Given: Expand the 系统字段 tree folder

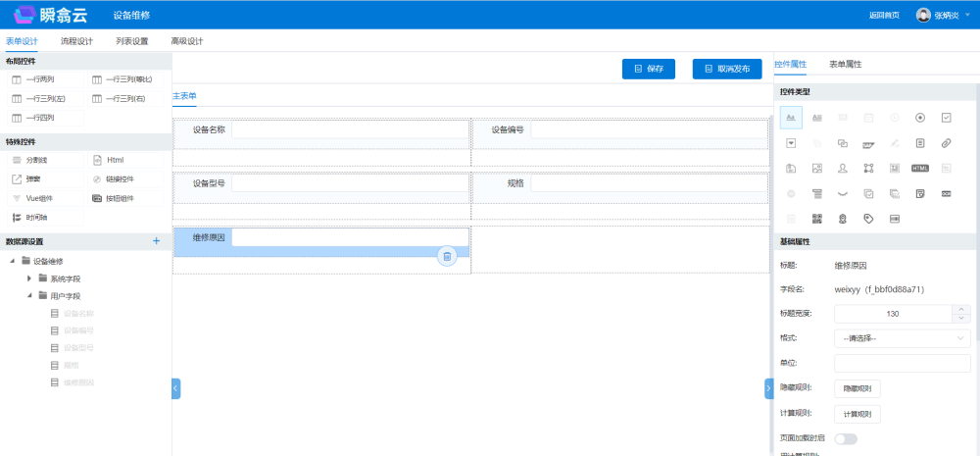Looking at the screenshot, I should pos(29,279).
